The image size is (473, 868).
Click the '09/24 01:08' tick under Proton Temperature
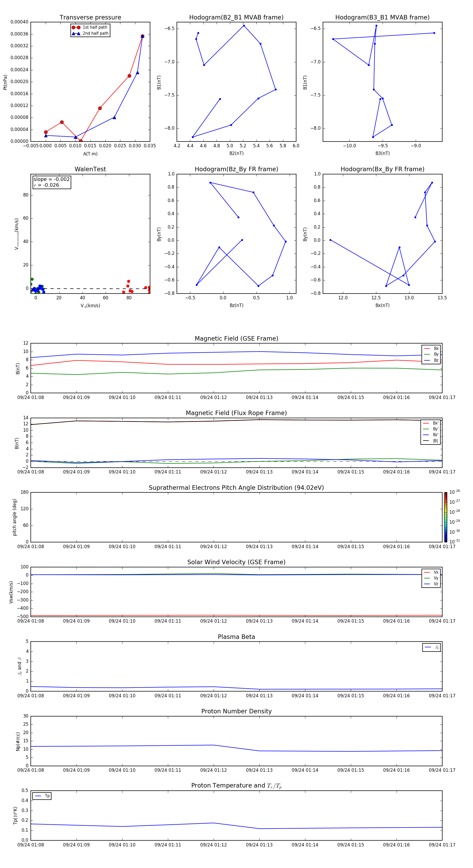[31, 845]
